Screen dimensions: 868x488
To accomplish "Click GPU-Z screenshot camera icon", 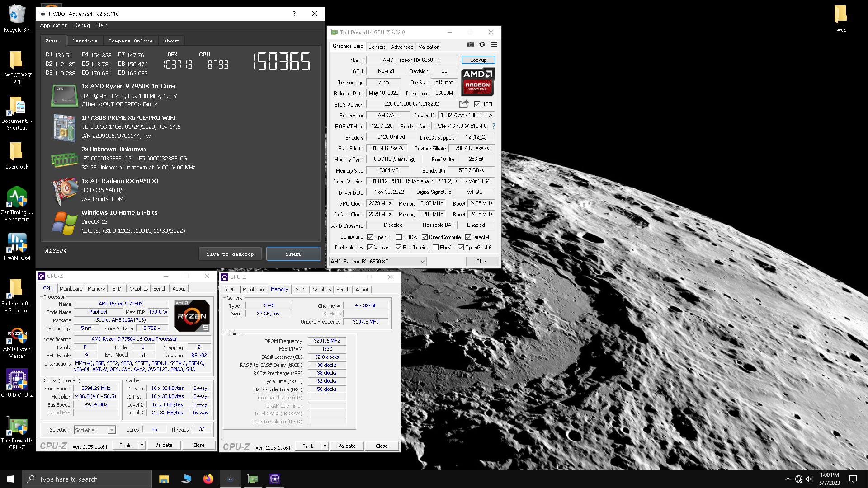I will point(471,44).
